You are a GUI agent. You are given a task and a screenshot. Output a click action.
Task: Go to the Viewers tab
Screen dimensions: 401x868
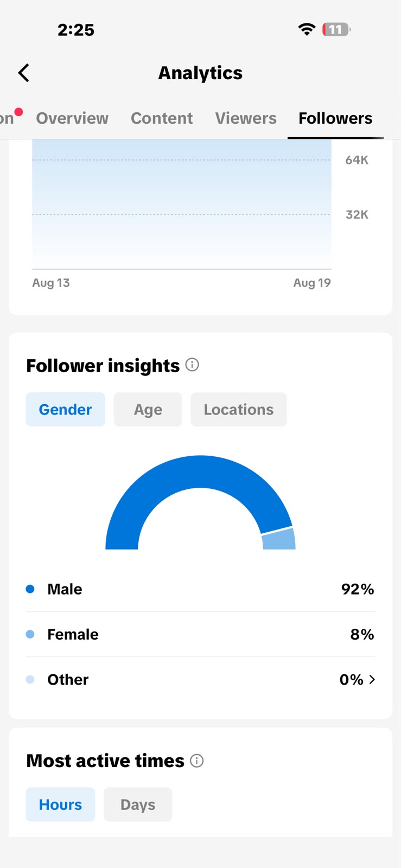click(x=246, y=118)
